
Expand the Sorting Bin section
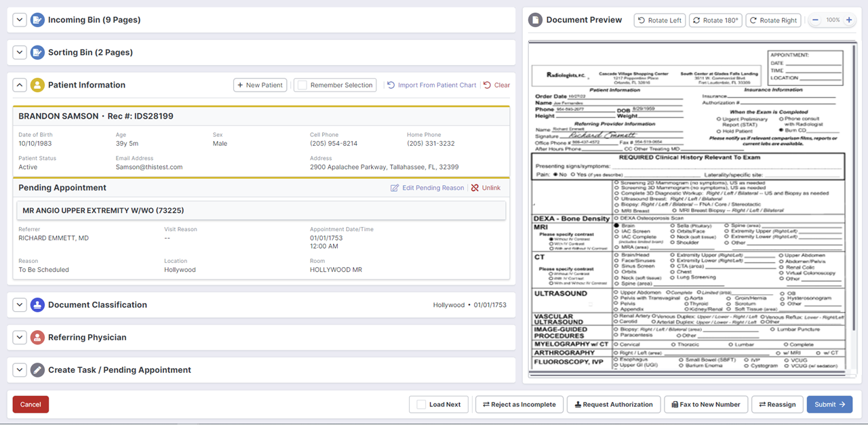click(x=19, y=53)
